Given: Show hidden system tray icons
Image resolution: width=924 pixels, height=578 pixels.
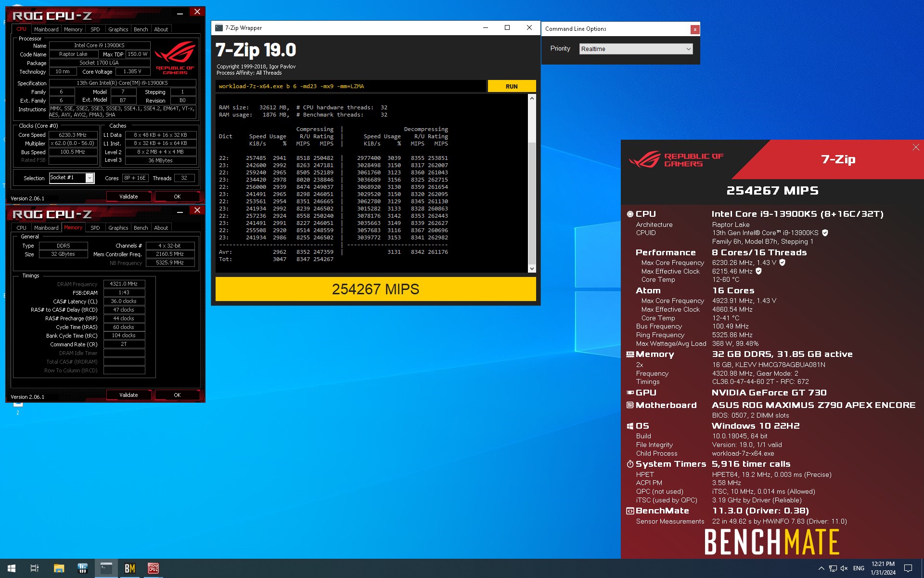Looking at the screenshot, I should click(821, 568).
